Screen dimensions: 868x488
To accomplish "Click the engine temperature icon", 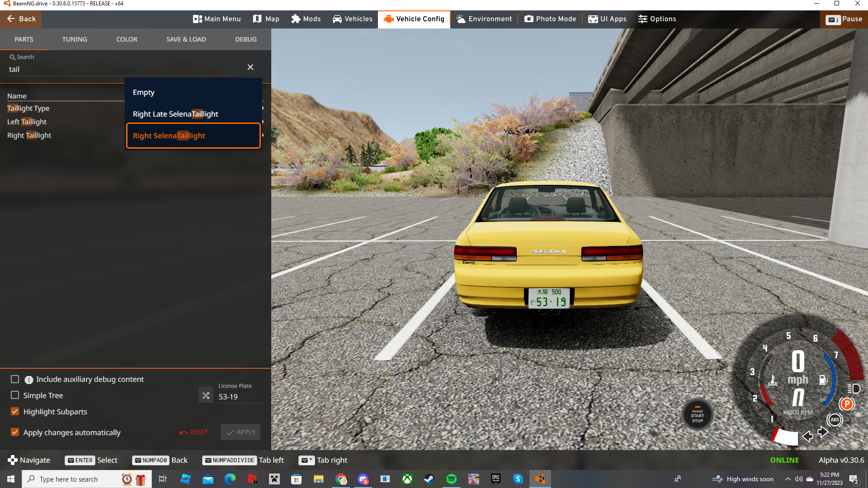I will point(773,380).
